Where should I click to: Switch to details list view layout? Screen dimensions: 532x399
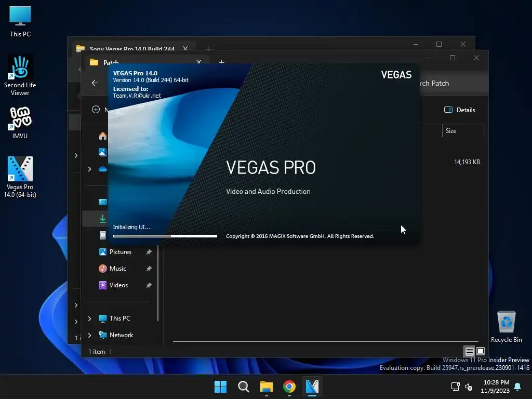[x=469, y=351]
